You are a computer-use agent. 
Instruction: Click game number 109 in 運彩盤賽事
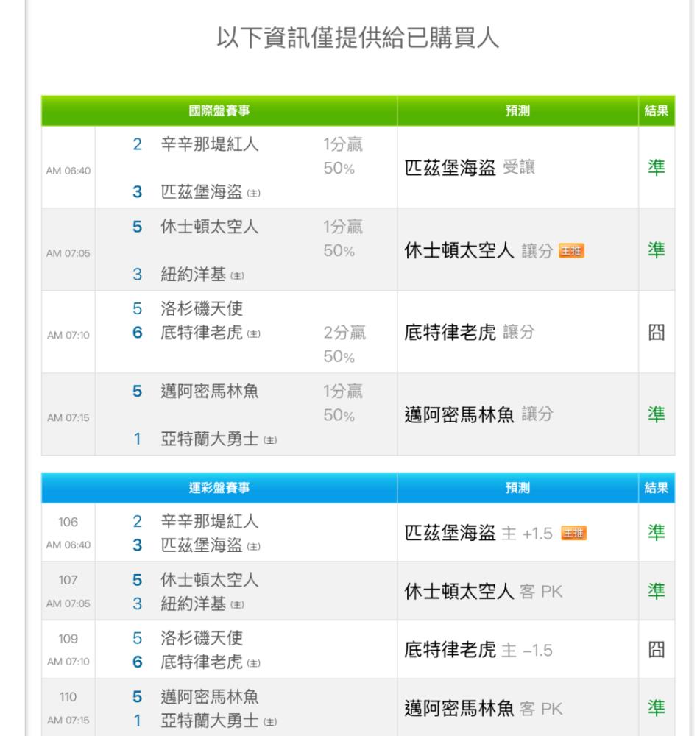point(68,639)
